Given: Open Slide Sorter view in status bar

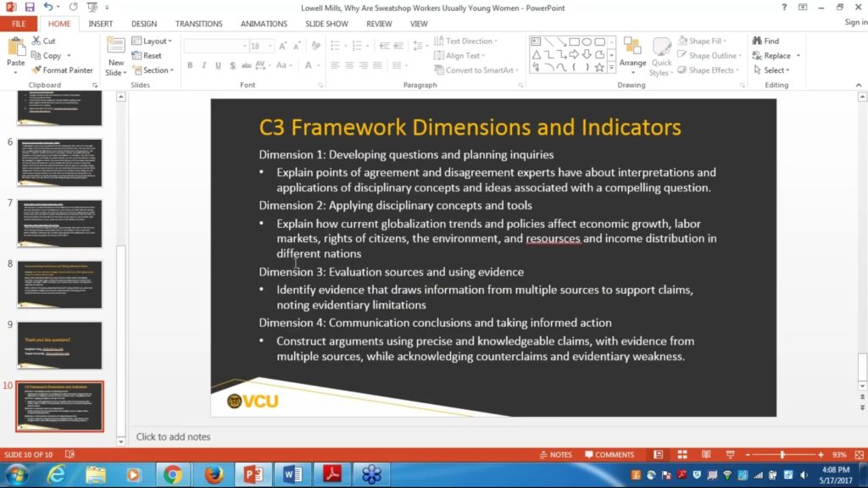Looking at the screenshot, I should [681, 455].
